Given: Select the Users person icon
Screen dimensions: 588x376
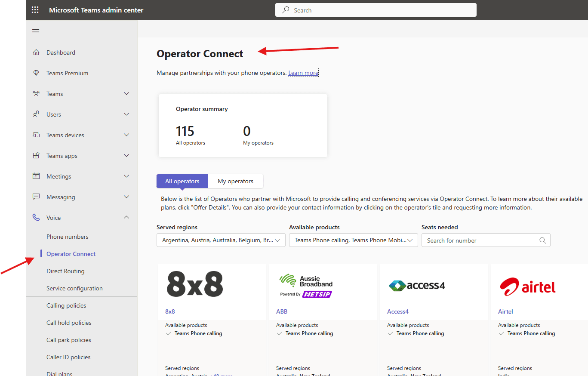Looking at the screenshot, I should pyautogui.click(x=36, y=114).
